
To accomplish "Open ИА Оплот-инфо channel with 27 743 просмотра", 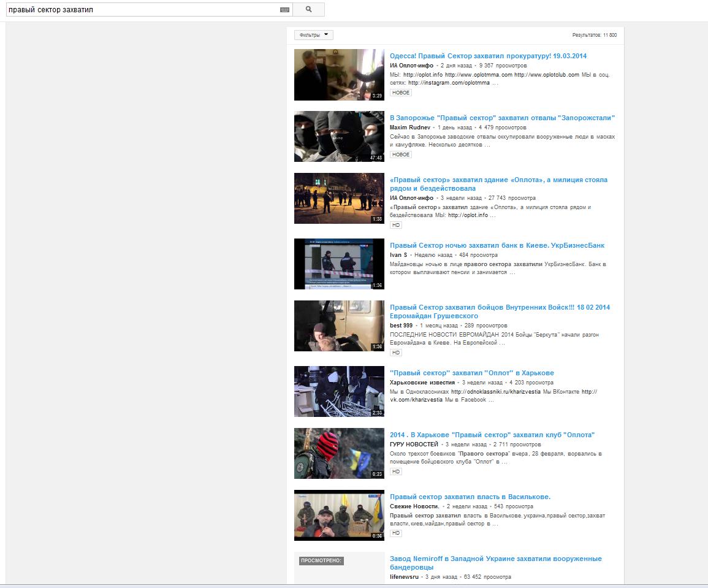I will [x=411, y=198].
